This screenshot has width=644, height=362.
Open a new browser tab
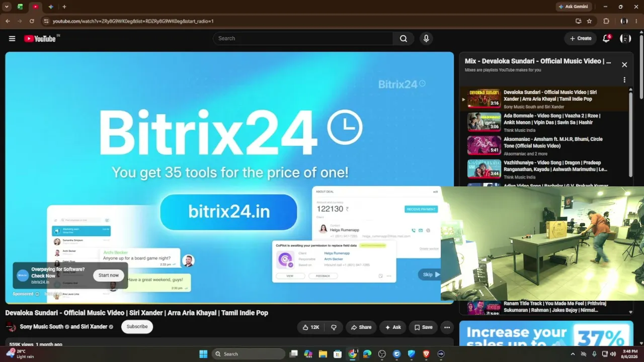pos(64,7)
